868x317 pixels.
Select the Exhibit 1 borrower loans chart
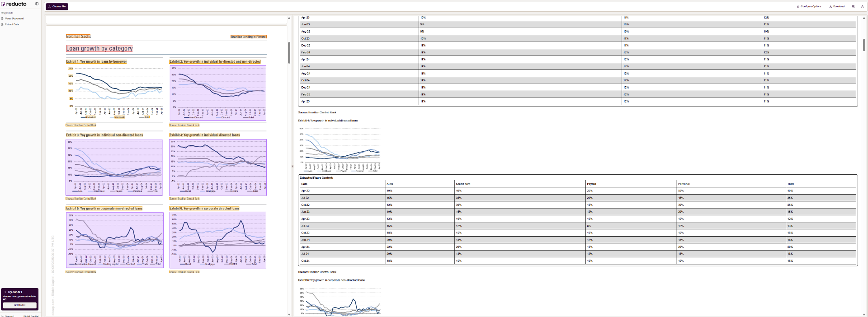pos(115,93)
